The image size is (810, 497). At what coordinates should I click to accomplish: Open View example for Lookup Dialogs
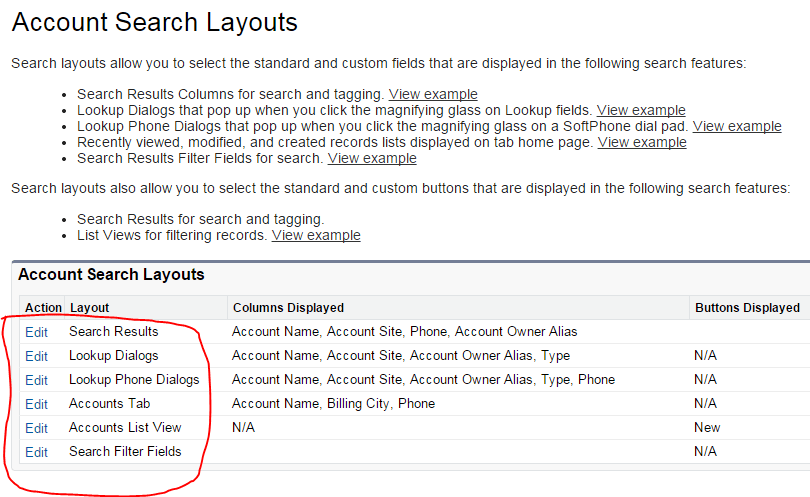(x=641, y=110)
